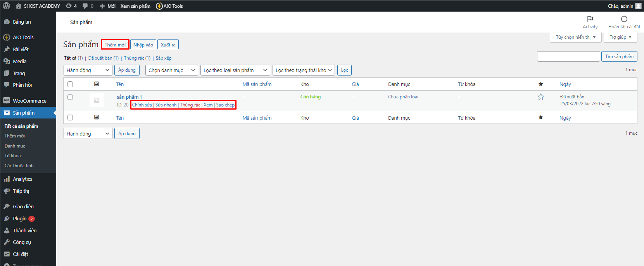Click the Xuất ra button
644x266 pixels.
pyautogui.click(x=168, y=45)
